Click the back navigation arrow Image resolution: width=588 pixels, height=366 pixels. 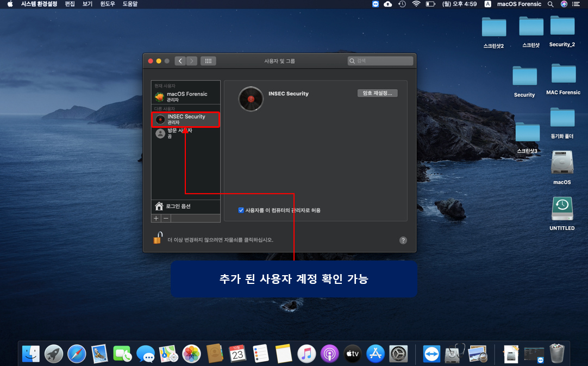click(180, 61)
